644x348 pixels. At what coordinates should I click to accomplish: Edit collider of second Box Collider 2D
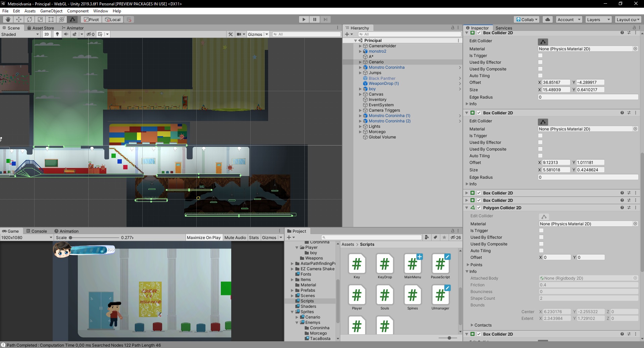pos(543,122)
